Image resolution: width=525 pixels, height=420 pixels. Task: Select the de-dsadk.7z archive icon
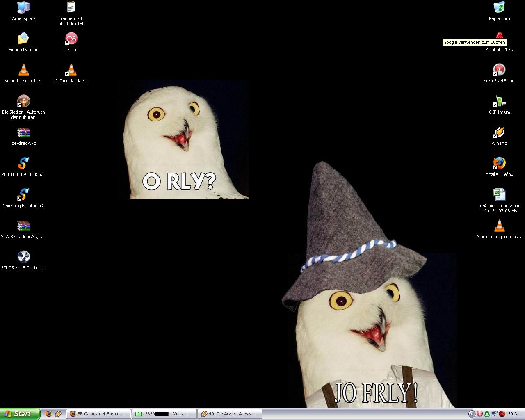coord(24,136)
